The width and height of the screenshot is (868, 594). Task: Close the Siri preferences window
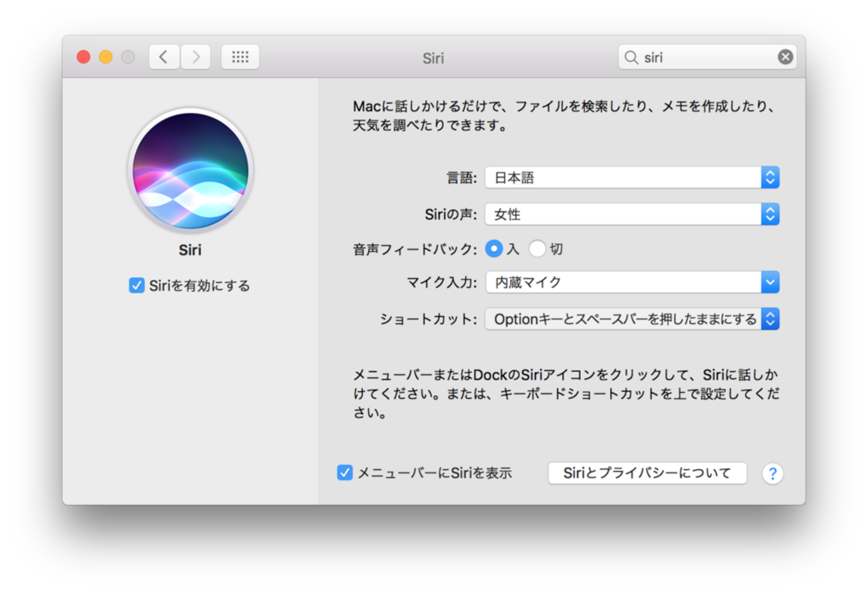pyautogui.click(x=83, y=57)
